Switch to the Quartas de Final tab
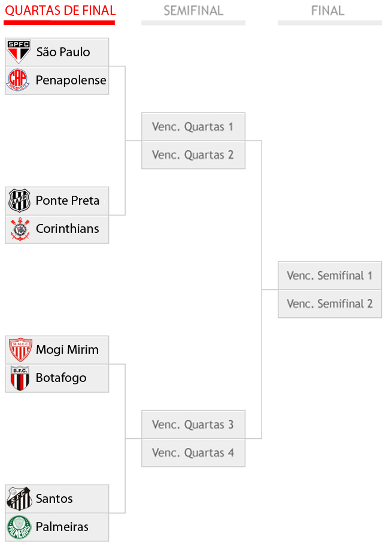This screenshot has width=392, height=546. [x=60, y=11]
